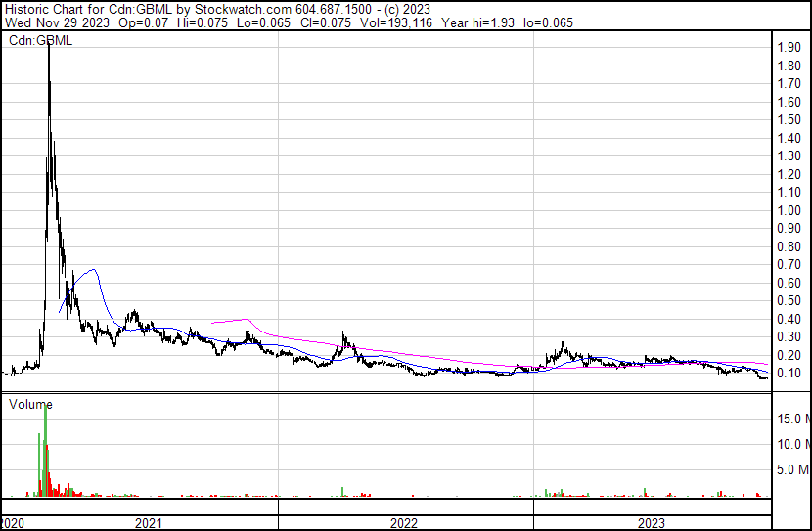812x531 pixels.
Task: Click the 'Vol=193,116' value in header
Action: [396, 22]
